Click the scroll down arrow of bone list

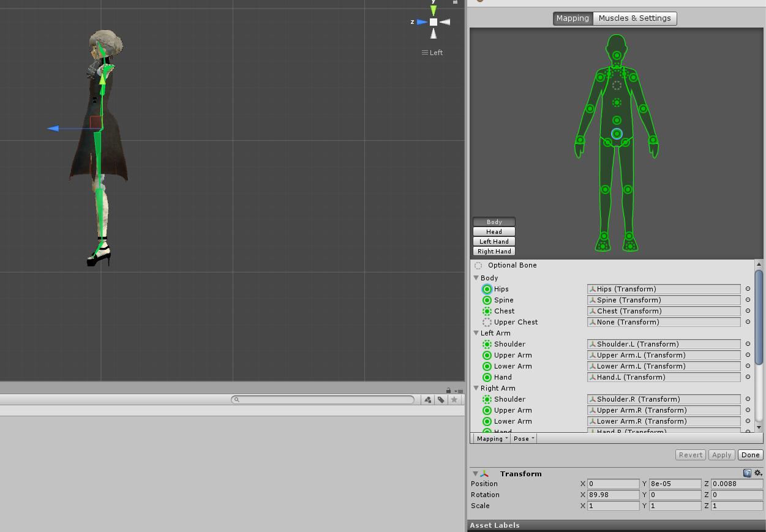[759, 427]
